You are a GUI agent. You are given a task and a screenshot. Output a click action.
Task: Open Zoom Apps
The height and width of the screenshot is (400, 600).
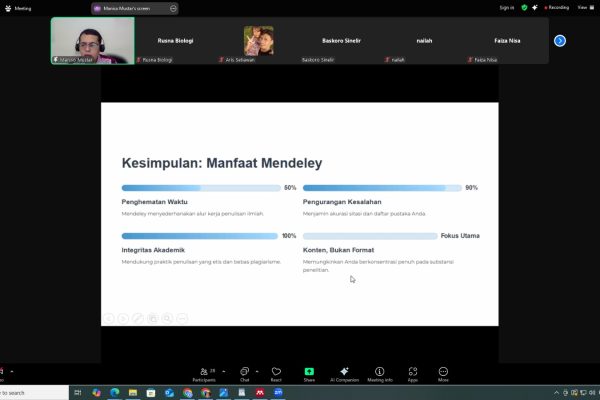pos(412,374)
